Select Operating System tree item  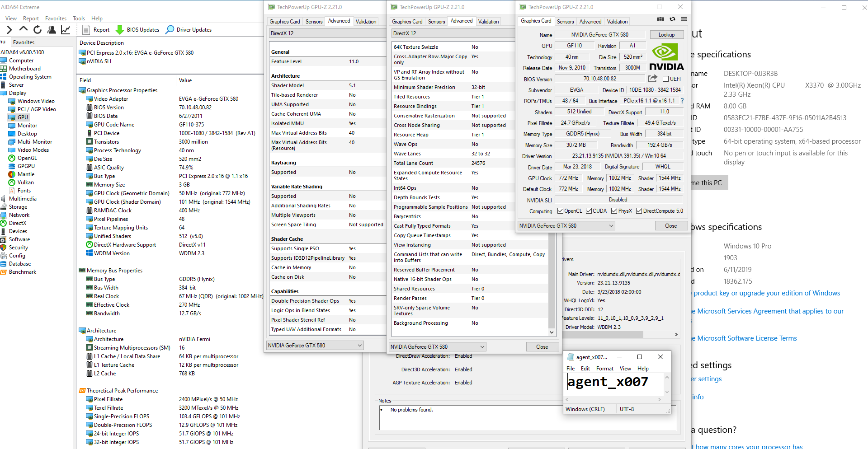pyautogui.click(x=30, y=77)
